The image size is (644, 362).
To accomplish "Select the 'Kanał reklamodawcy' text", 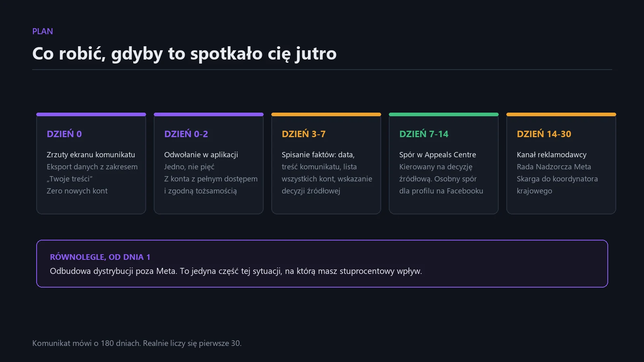I will [x=552, y=155].
